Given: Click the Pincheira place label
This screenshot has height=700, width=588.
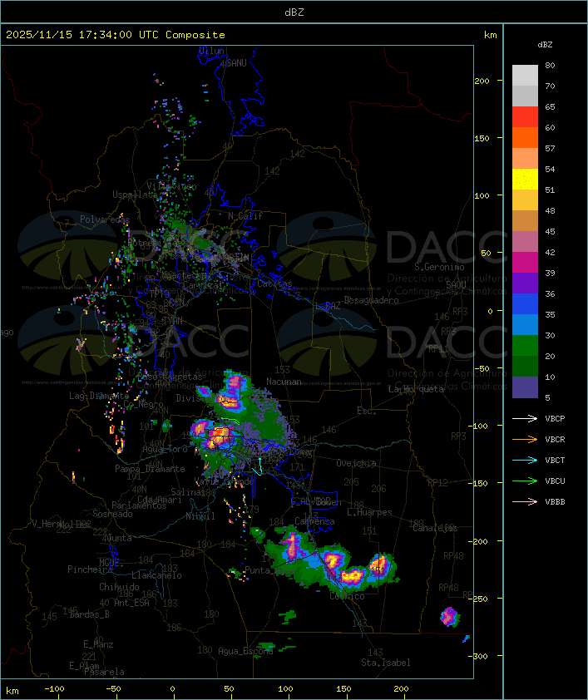Looking at the screenshot, I should [x=90, y=569].
